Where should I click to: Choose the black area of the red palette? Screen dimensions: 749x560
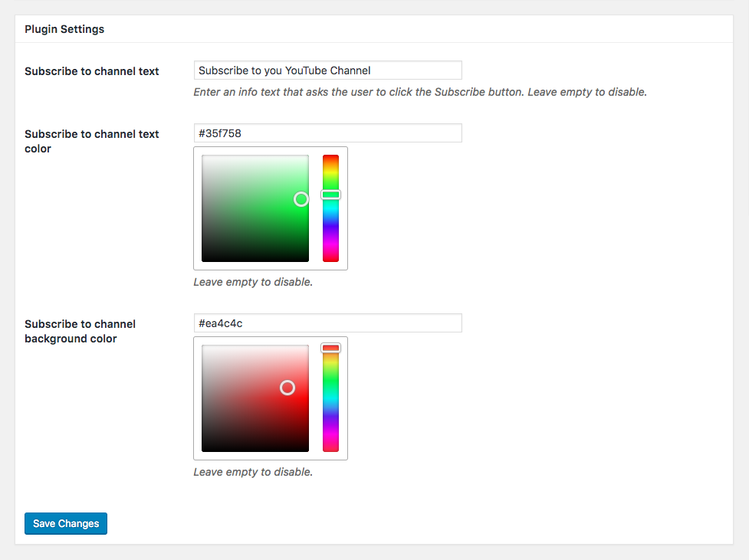click(255, 448)
